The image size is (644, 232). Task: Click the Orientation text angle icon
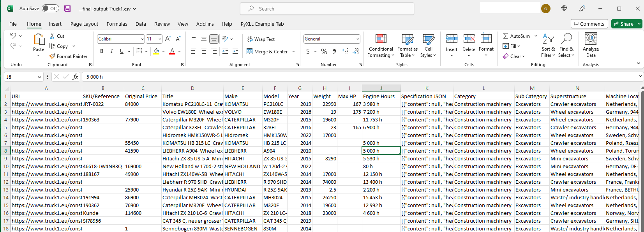pos(225,39)
